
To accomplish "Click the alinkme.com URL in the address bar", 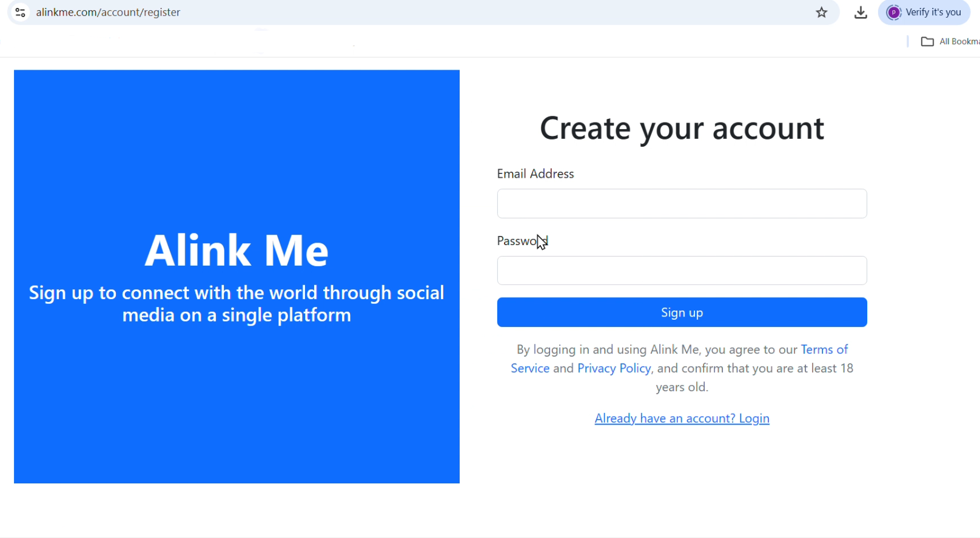I will (108, 12).
